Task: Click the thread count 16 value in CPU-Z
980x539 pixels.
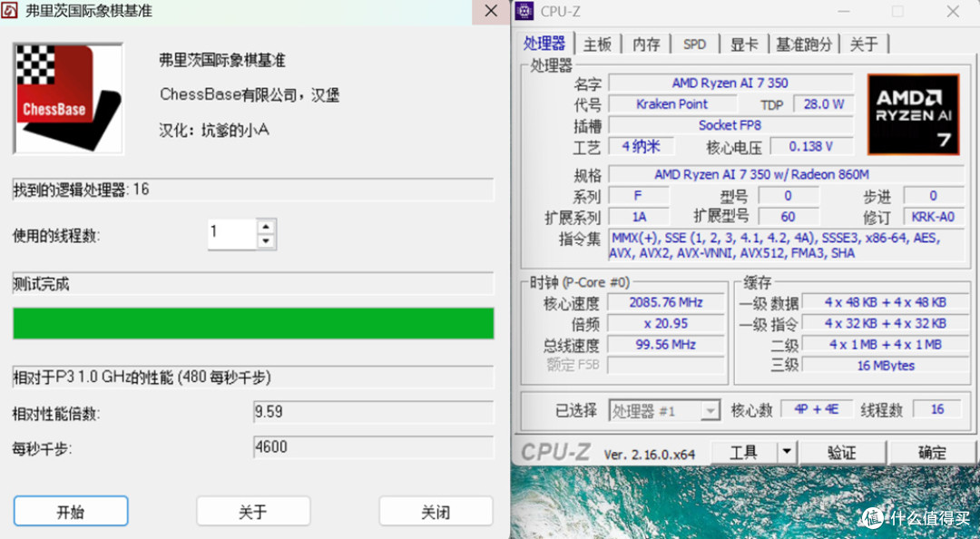Action: tap(936, 409)
